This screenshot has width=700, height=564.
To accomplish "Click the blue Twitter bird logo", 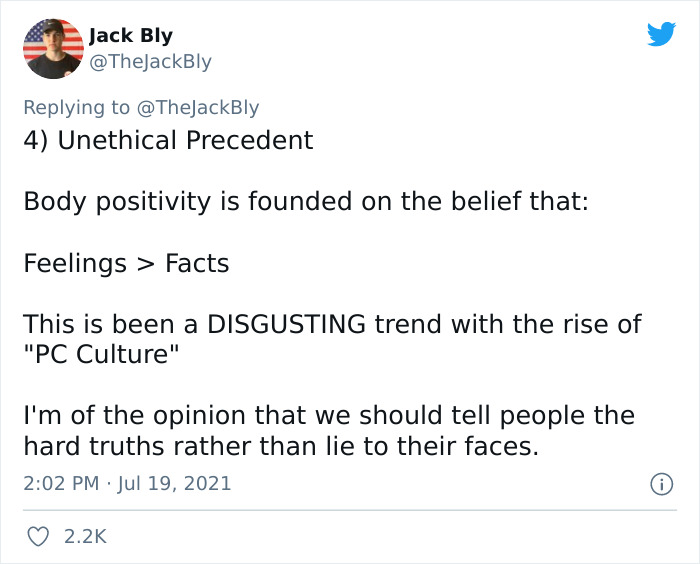I will pos(661,33).
